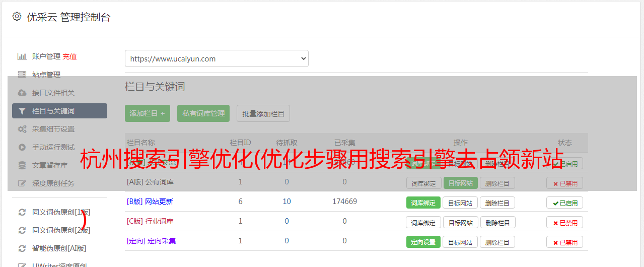This screenshot has height=267, width=644.
Task: Click 删除栏目 for 公有词库 row
Action: point(497,183)
